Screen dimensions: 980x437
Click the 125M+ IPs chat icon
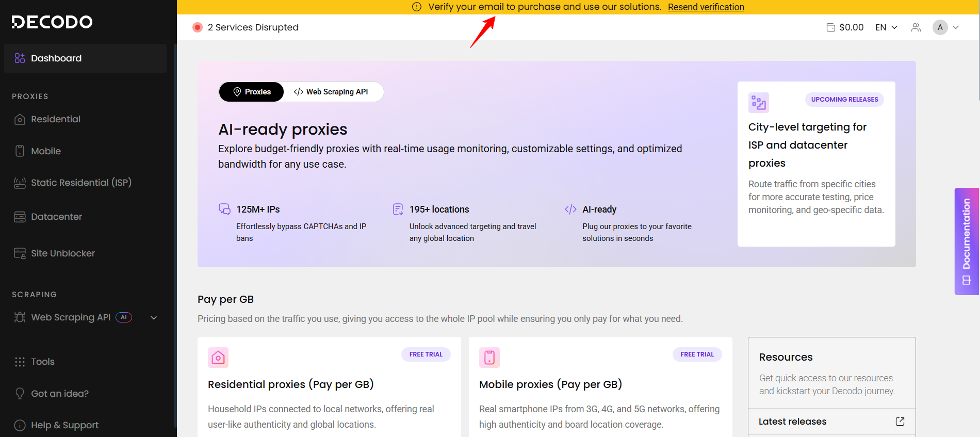pos(224,209)
